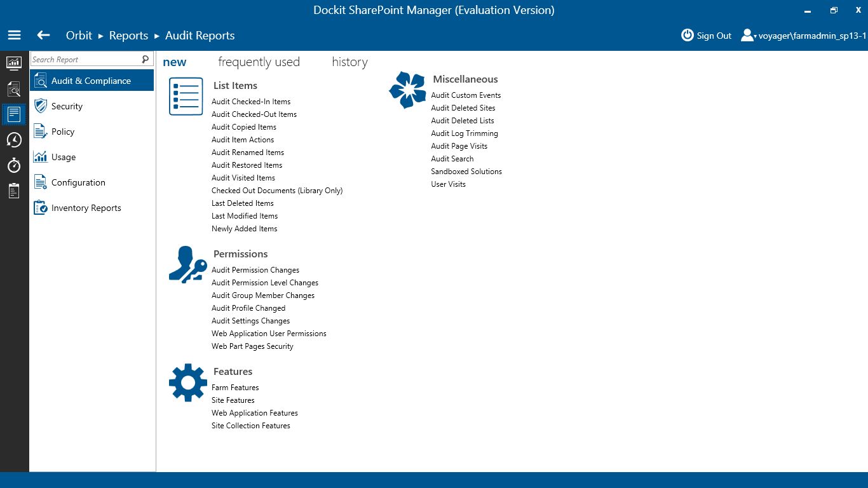
Task: Open Audit Custom Events report
Action: click(466, 95)
